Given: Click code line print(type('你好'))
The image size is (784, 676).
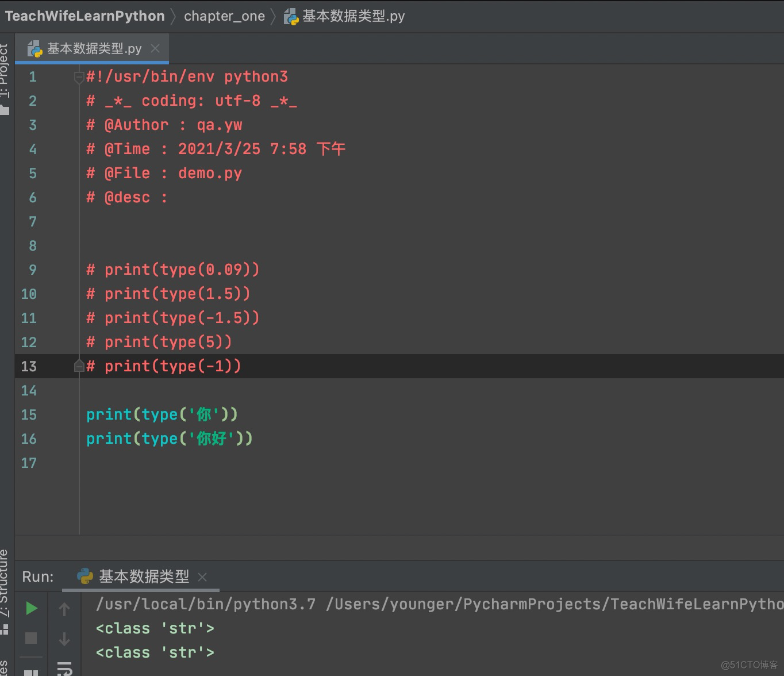Looking at the screenshot, I should (x=170, y=439).
